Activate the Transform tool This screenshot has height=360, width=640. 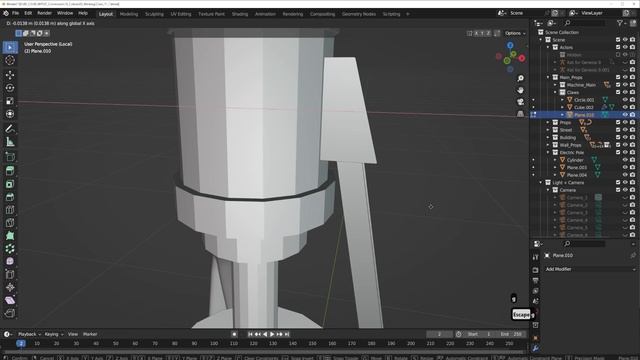tap(10, 114)
